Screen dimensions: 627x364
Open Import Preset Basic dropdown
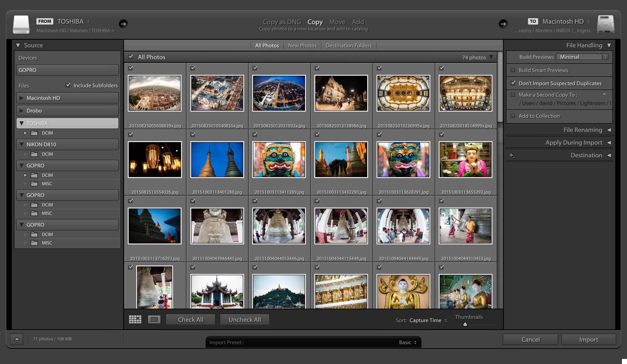point(408,342)
